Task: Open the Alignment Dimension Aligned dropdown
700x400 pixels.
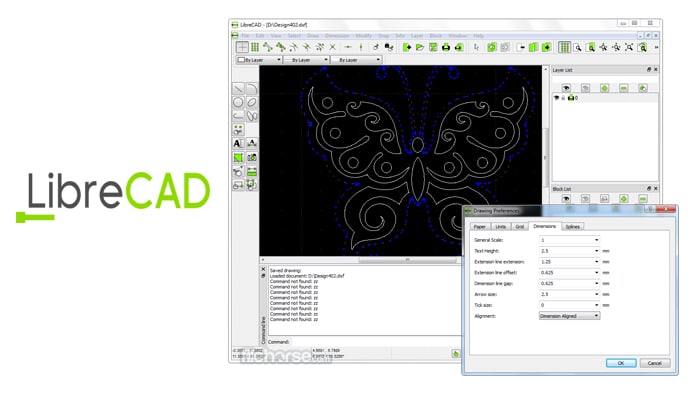Action: coord(569,316)
